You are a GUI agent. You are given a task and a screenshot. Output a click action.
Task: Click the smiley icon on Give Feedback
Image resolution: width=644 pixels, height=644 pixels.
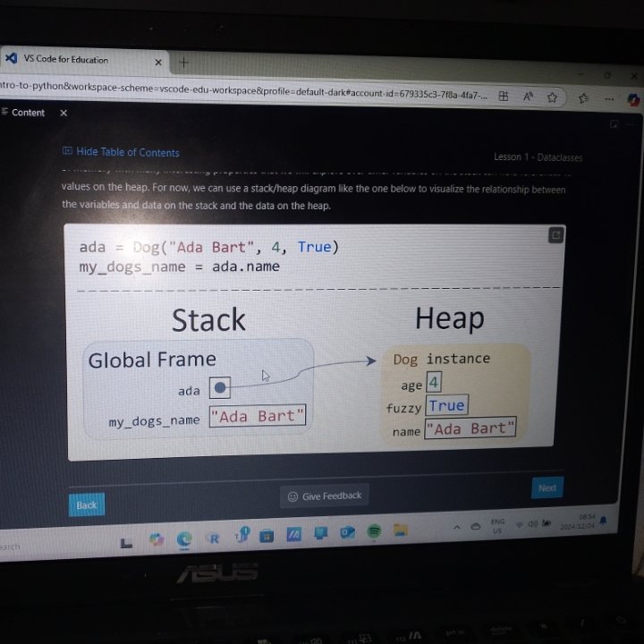[292, 497]
